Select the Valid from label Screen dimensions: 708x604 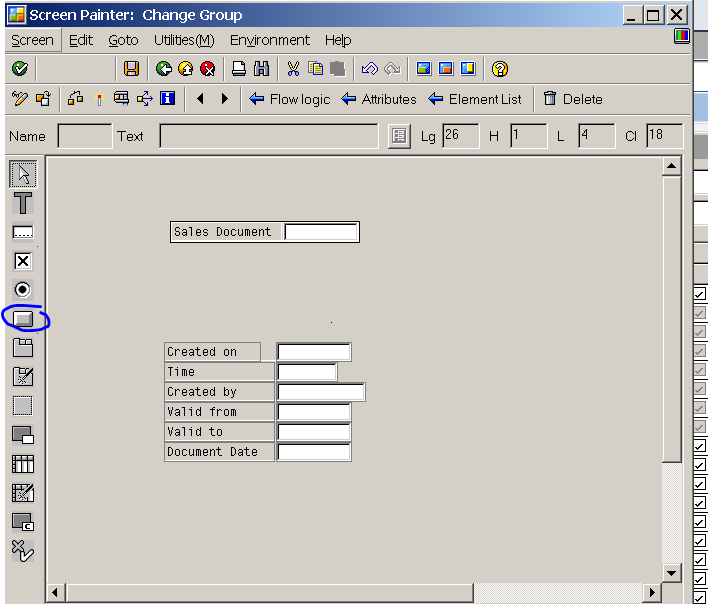point(202,412)
